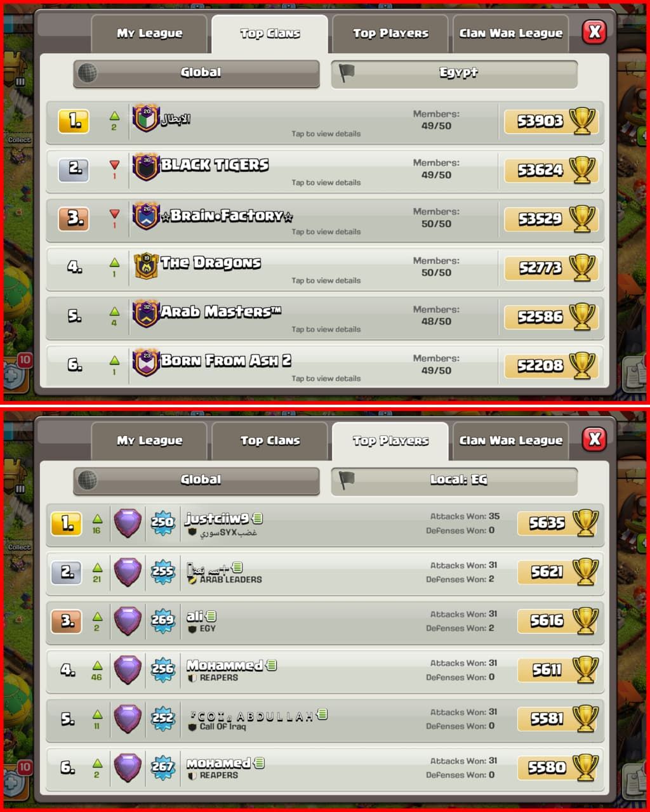Click the level 269 star badge
Screen dimensions: 650x812
pyautogui.click(x=162, y=620)
